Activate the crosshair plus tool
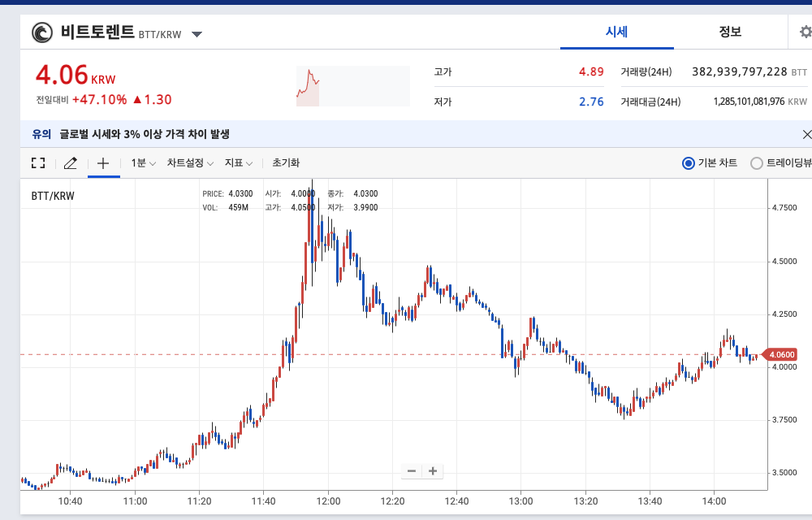 [103, 163]
